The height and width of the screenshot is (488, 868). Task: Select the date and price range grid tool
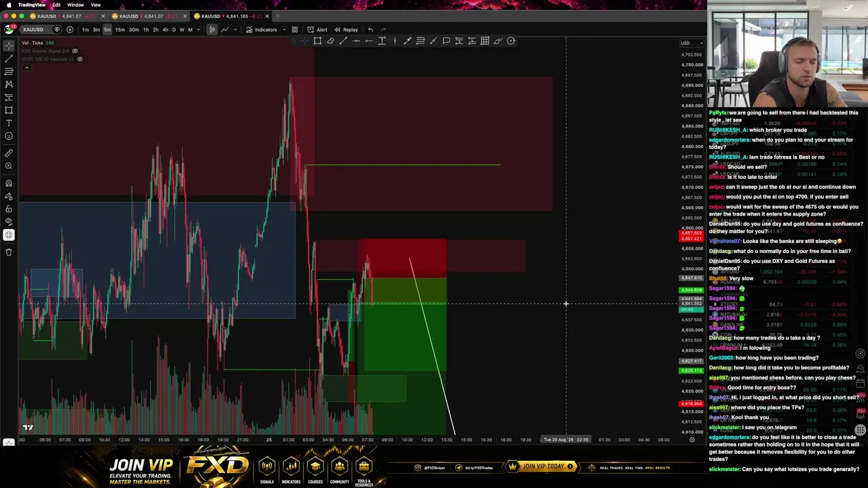point(485,41)
